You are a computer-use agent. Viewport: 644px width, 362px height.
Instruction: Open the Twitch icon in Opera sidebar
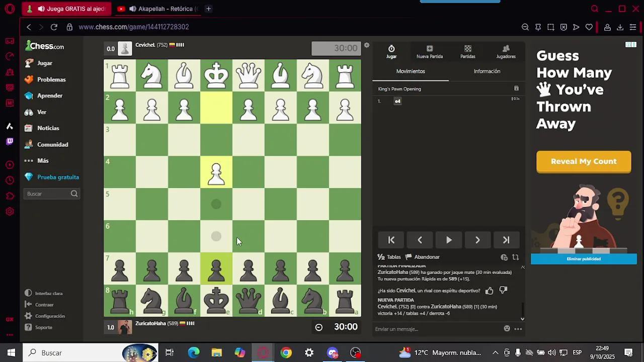(10, 141)
